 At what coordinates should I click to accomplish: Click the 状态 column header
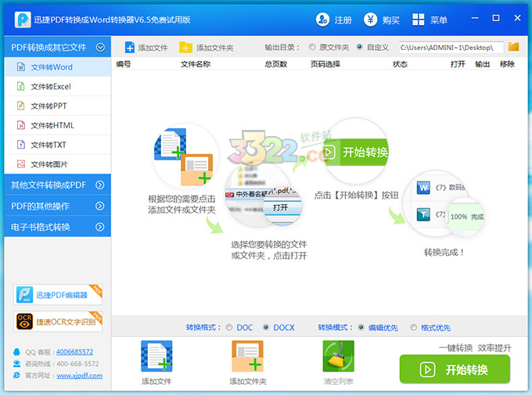pyautogui.click(x=400, y=64)
